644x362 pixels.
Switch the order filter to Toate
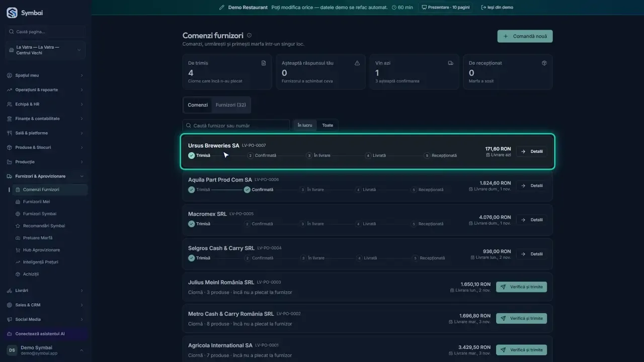point(328,125)
